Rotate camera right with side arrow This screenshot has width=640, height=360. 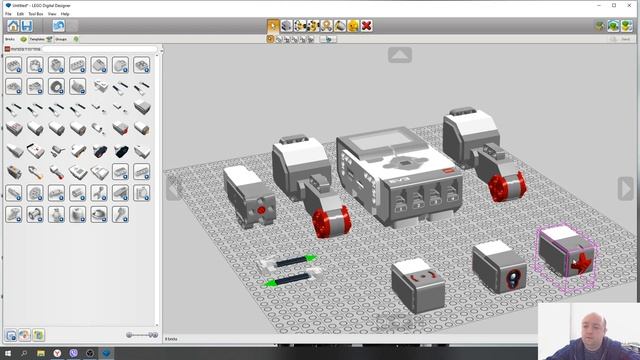pyautogui.click(x=626, y=188)
